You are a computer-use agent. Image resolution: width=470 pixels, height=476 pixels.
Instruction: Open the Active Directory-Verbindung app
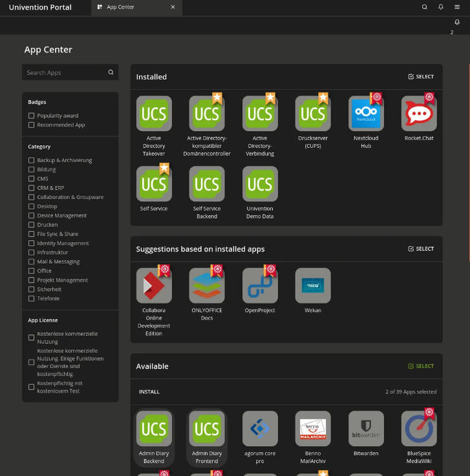[260, 114]
